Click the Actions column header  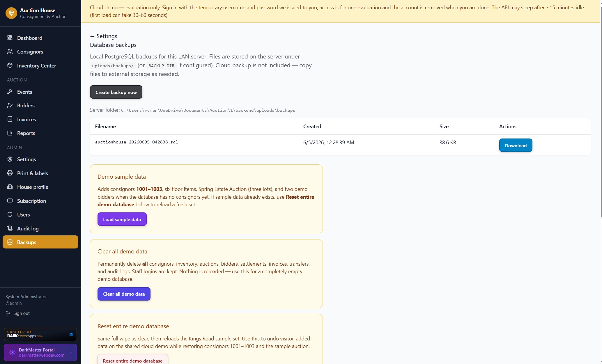508,127
